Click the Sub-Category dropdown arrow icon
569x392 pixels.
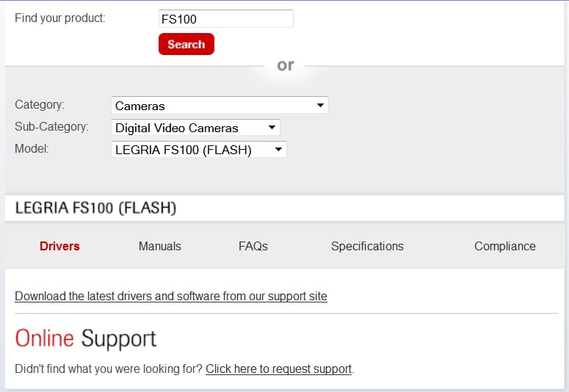272,128
